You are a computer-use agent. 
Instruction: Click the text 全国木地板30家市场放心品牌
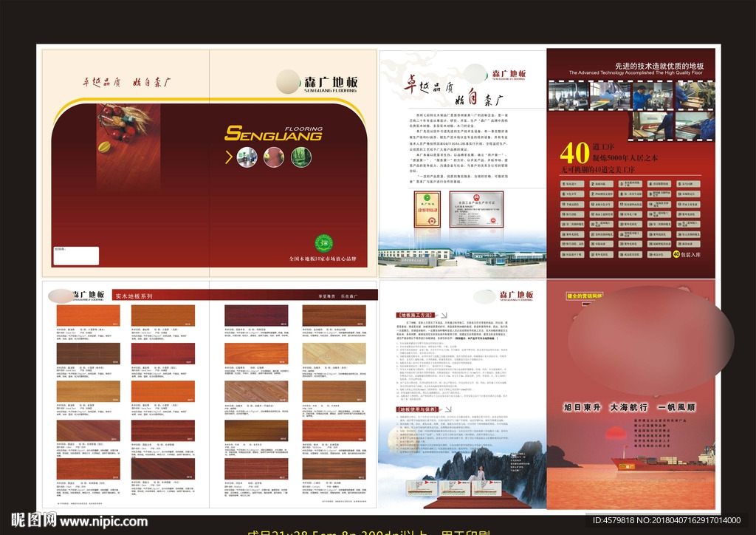coord(323,259)
